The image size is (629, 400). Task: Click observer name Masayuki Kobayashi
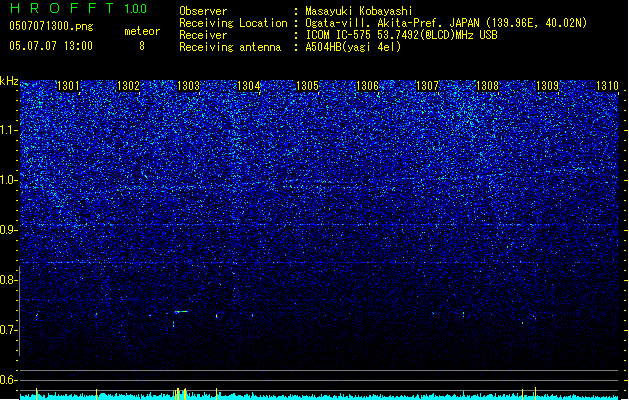tap(359, 11)
